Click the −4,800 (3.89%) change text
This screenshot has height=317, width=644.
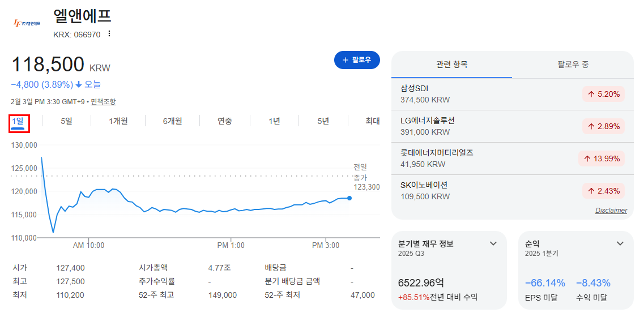[x=42, y=84]
